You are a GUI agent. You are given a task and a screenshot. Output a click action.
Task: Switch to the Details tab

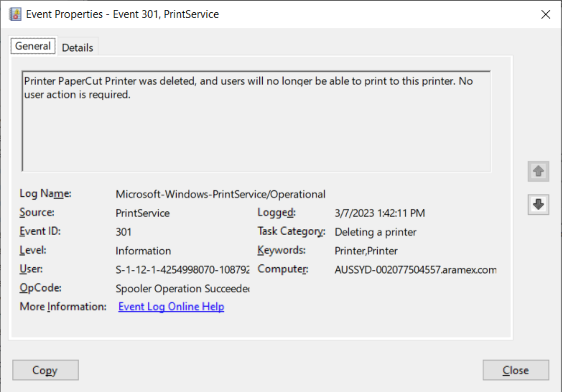coord(77,47)
